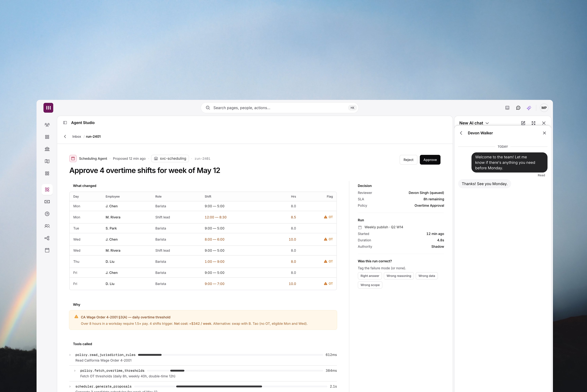The height and width of the screenshot is (392, 587).
Task: Open the calendar icon in the sidebar
Action: click(47, 250)
